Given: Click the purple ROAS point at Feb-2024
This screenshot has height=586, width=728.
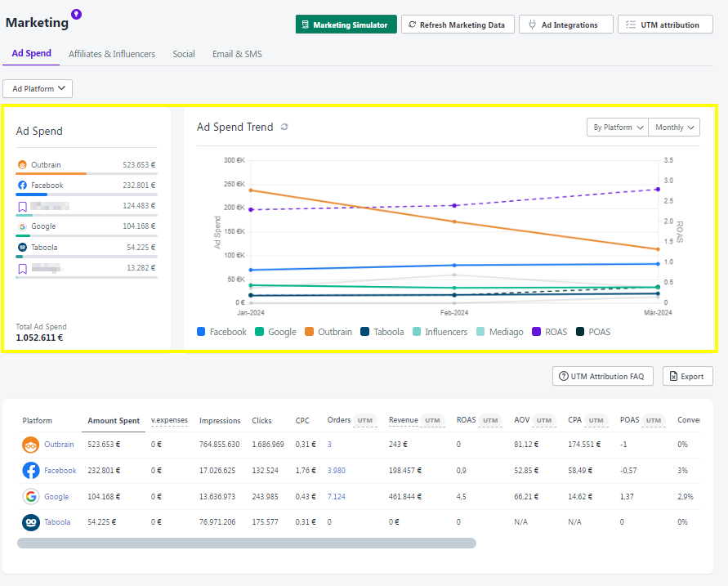Looking at the screenshot, I should tap(454, 205).
